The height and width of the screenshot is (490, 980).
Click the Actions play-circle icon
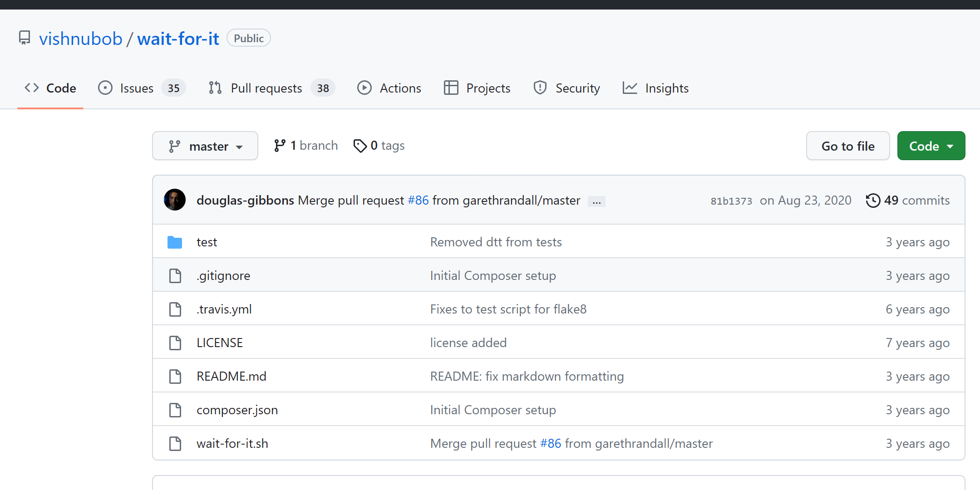[364, 88]
